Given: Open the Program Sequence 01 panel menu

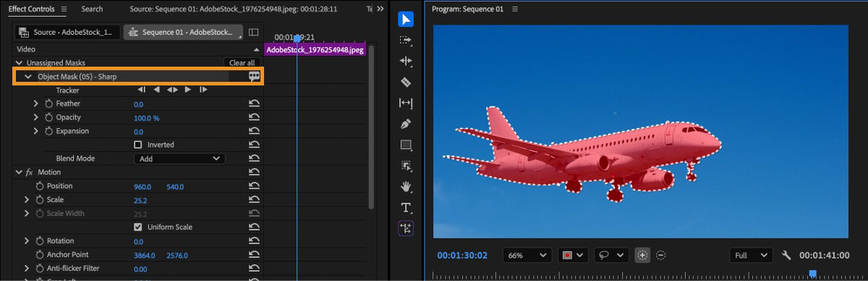Looking at the screenshot, I should tap(515, 9).
